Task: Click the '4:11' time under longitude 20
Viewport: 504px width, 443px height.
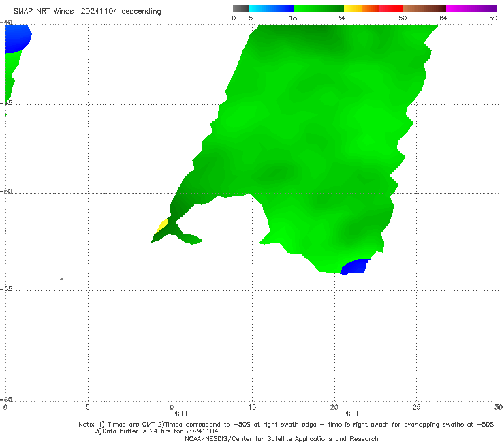Action: [x=351, y=414]
